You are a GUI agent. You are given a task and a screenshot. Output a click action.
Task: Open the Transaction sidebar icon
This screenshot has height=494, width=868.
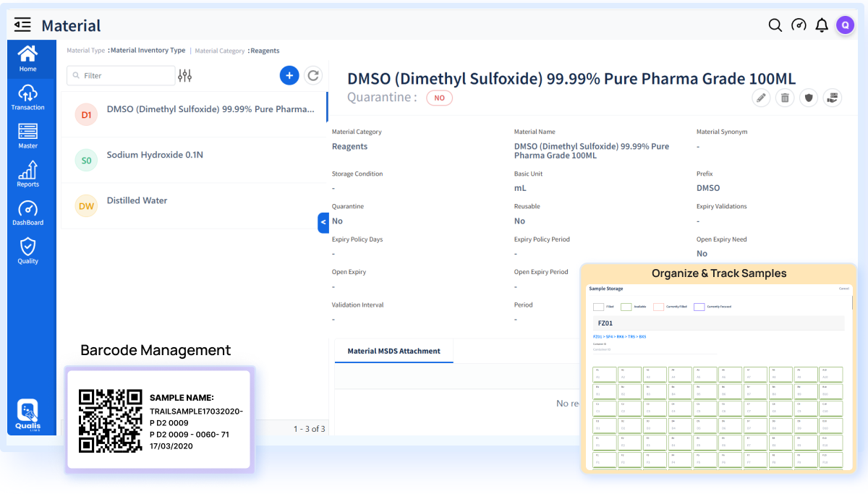29,95
